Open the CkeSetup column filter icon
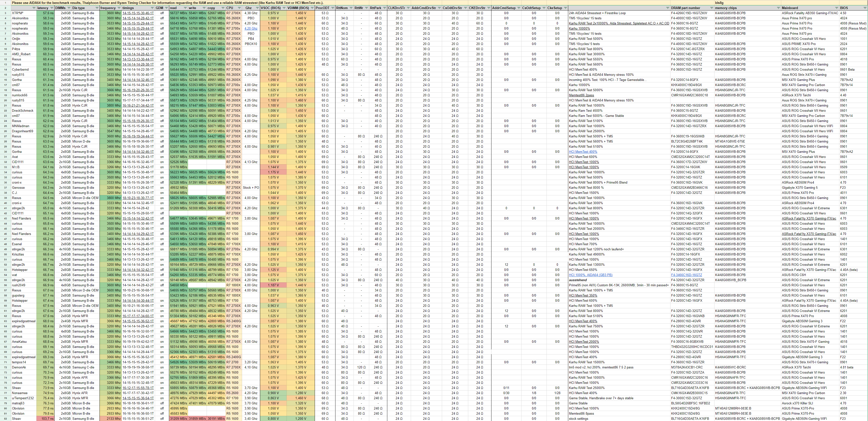Viewport: 868px width, 421px height. [x=565, y=8]
